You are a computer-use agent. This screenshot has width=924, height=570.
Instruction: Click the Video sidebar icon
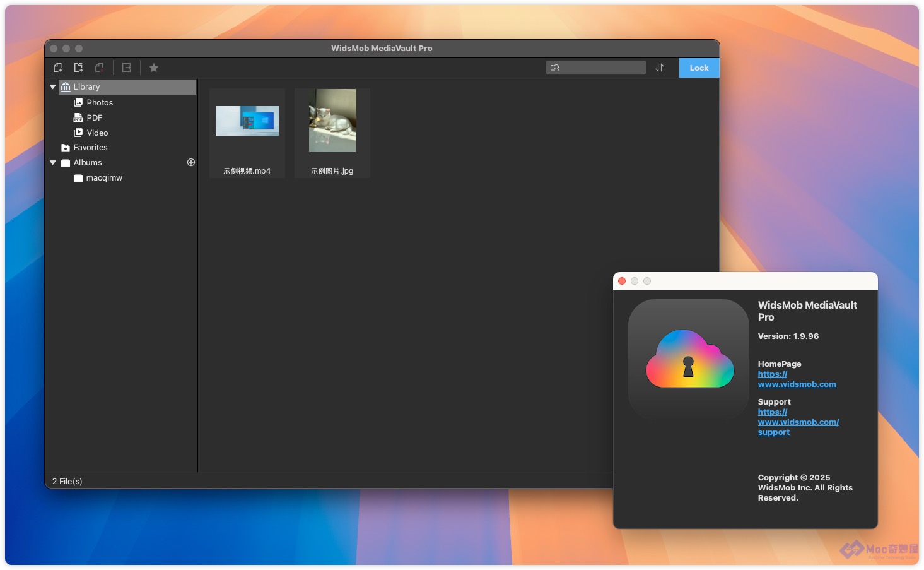coord(78,133)
